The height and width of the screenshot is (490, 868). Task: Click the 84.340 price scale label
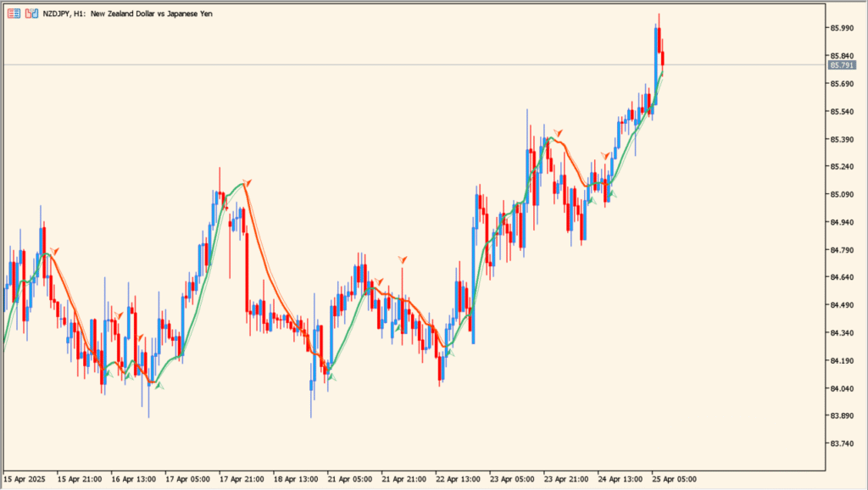842,333
